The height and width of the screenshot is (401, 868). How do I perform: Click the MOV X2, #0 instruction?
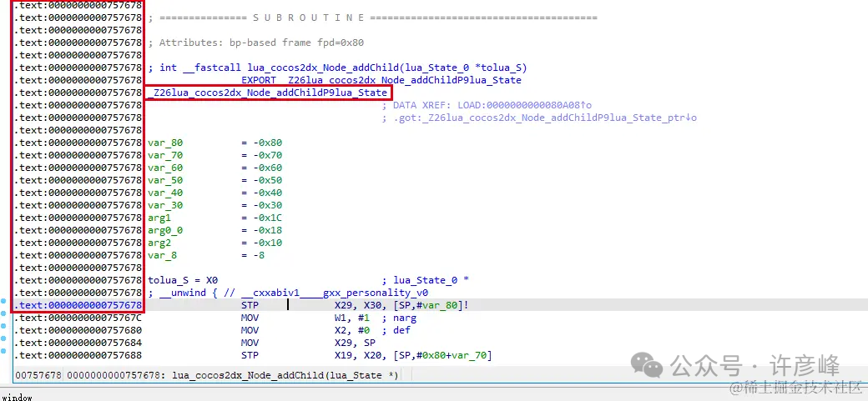305,330
